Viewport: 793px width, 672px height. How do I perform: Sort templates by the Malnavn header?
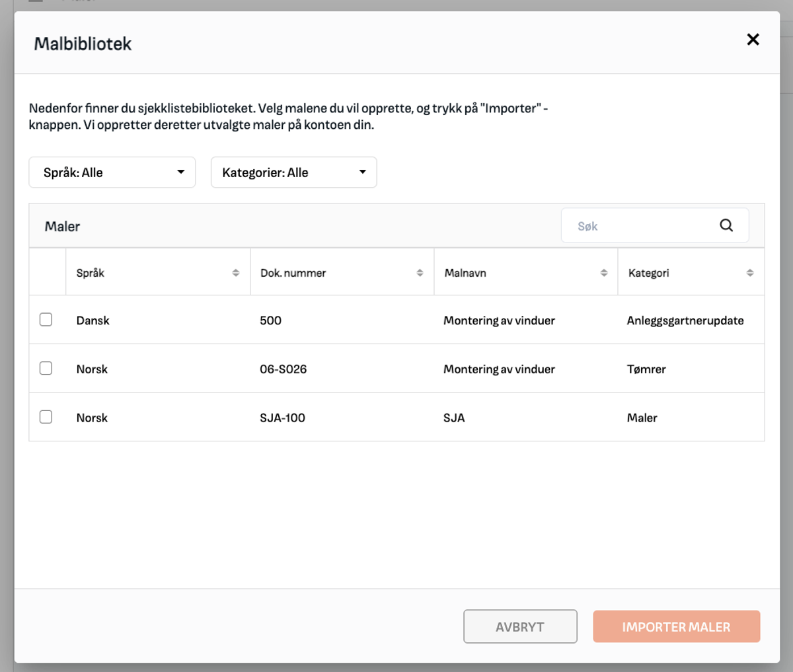(465, 272)
